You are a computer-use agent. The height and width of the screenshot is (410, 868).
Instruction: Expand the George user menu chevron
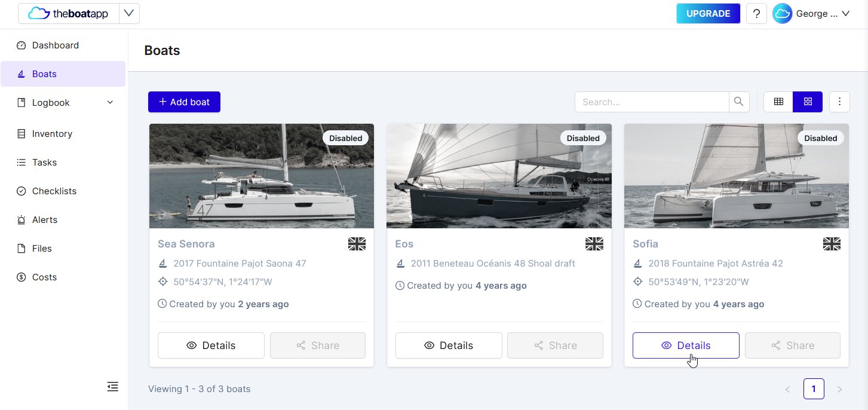tap(845, 14)
